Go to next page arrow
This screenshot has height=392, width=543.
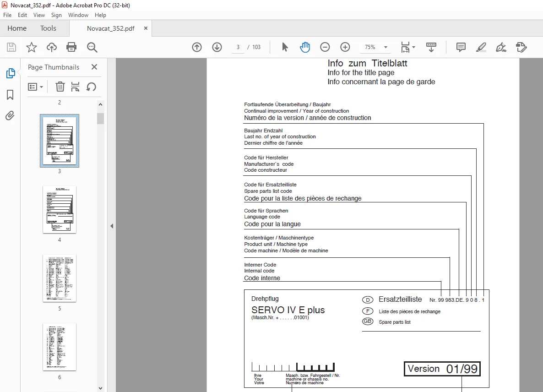pos(217,47)
